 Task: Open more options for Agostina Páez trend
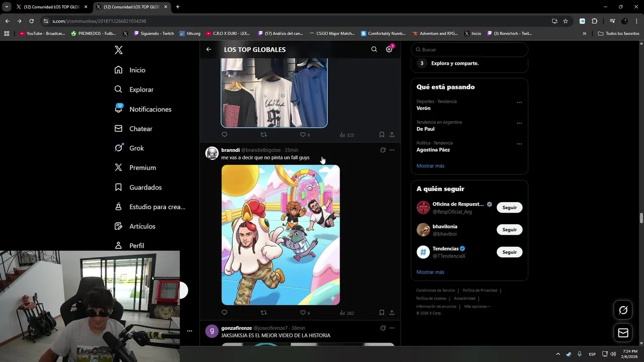pos(519,144)
